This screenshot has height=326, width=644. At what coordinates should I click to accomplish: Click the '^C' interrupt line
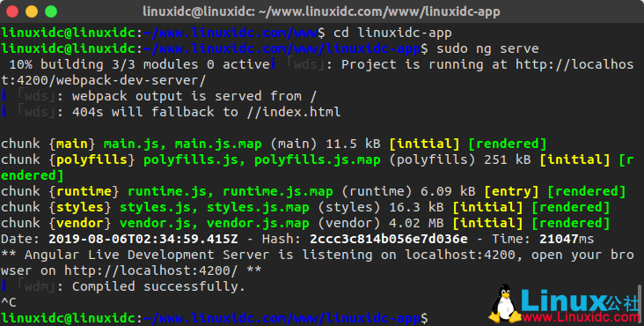click(9, 302)
